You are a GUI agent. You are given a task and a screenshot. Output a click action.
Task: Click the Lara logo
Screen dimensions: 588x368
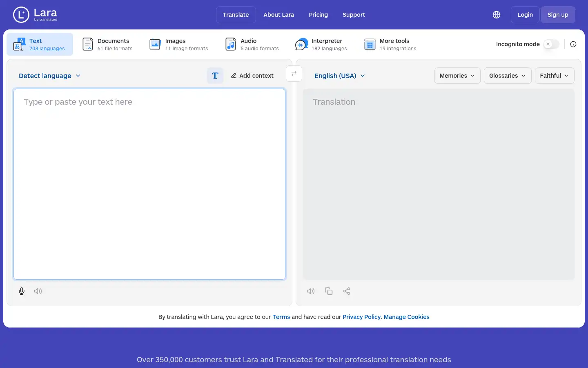35,15
